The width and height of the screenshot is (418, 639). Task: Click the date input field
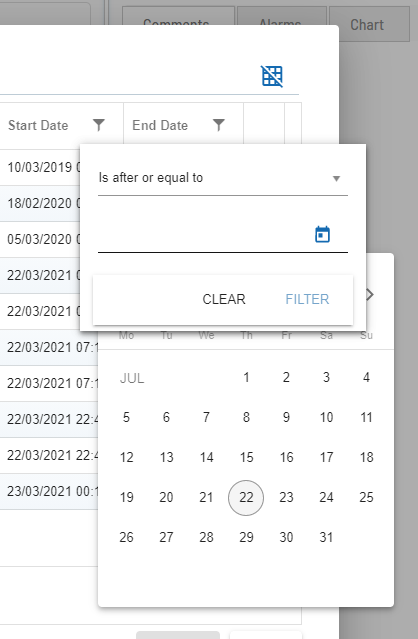204,236
